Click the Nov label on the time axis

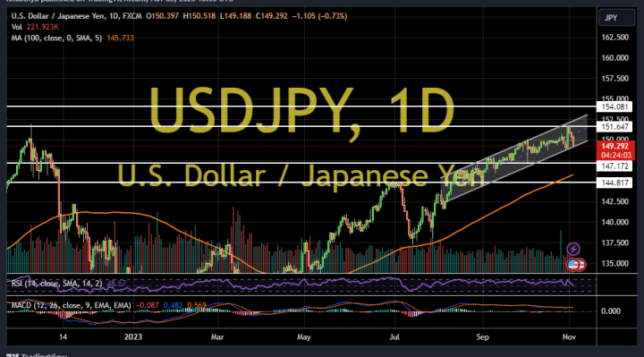pyautogui.click(x=569, y=337)
